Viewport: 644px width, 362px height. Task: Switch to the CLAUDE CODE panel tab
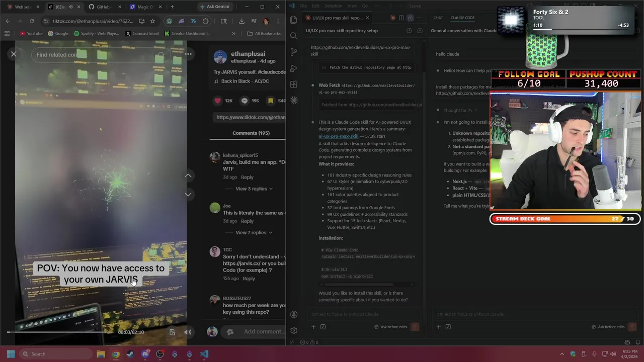(462, 18)
